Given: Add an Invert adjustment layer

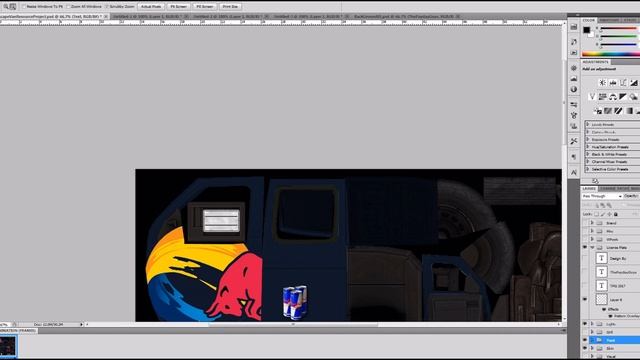Looking at the screenshot, I should pyautogui.click(x=598, y=111).
